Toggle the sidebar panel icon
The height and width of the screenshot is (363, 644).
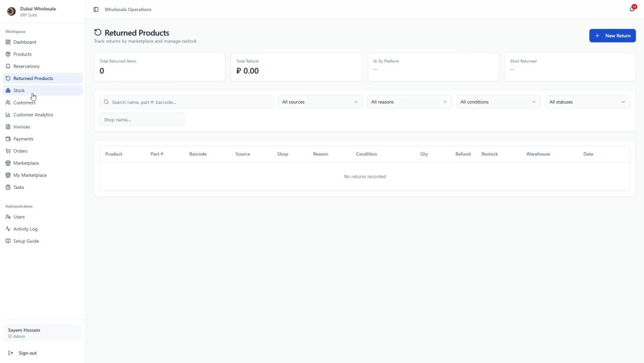[96, 10]
